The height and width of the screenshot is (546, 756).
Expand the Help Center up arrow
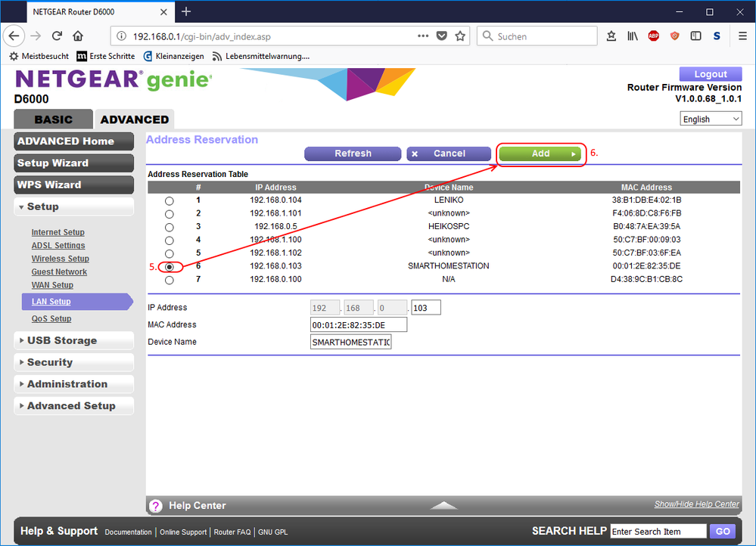pyautogui.click(x=443, y=505)
